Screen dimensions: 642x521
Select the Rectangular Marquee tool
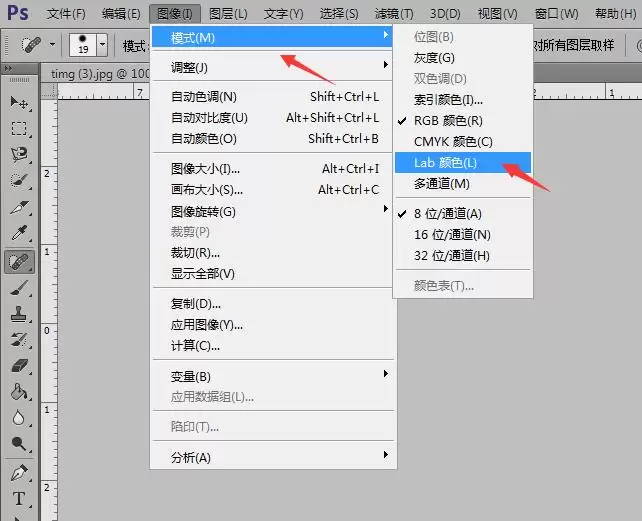click(x=19, y=129)
